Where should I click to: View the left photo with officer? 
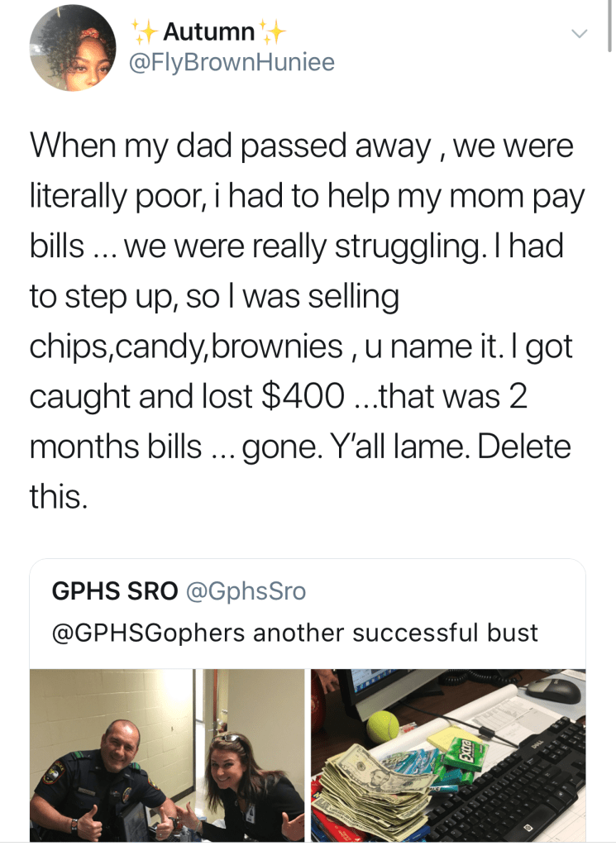(167, 754)
